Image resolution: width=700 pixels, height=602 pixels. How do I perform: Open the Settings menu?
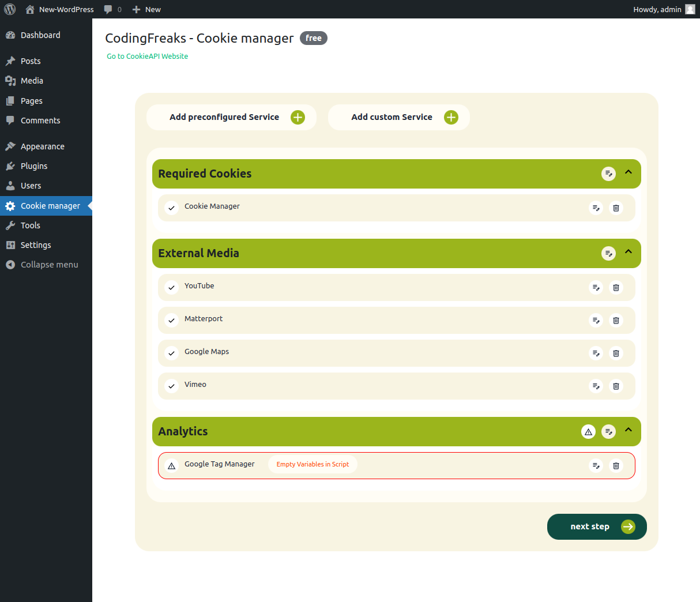click(46, 245)
